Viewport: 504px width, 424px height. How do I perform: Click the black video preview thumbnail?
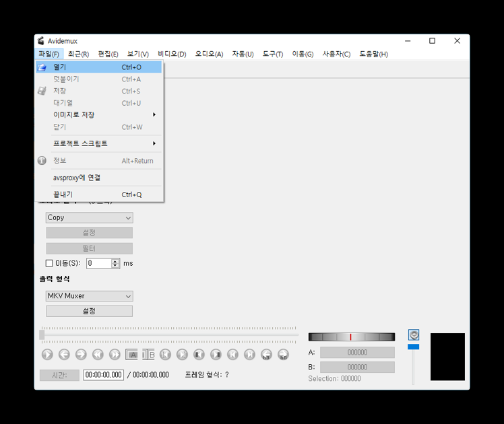[x=448, y=357]
